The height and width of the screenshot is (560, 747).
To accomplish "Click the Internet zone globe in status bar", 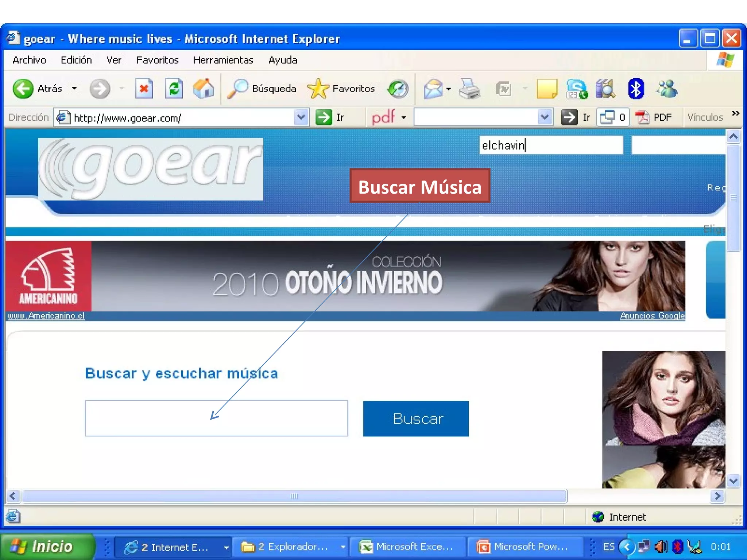I will (598, 517).
